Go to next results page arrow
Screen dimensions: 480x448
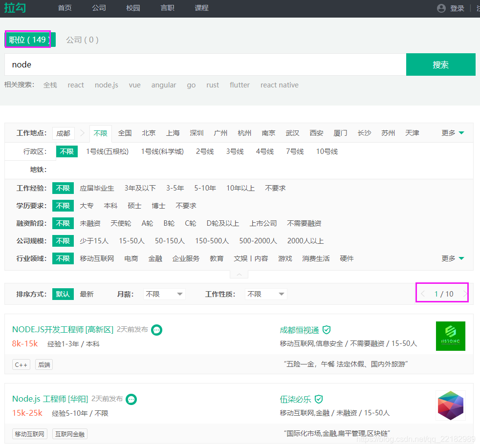pyautogui.click(x=465, y=294)
